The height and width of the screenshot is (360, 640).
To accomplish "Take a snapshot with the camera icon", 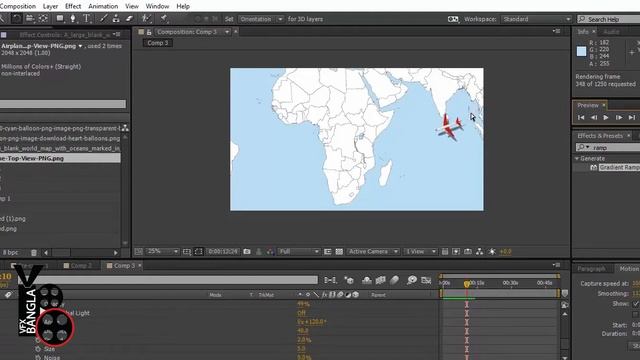I will click(x=247, y=252).
